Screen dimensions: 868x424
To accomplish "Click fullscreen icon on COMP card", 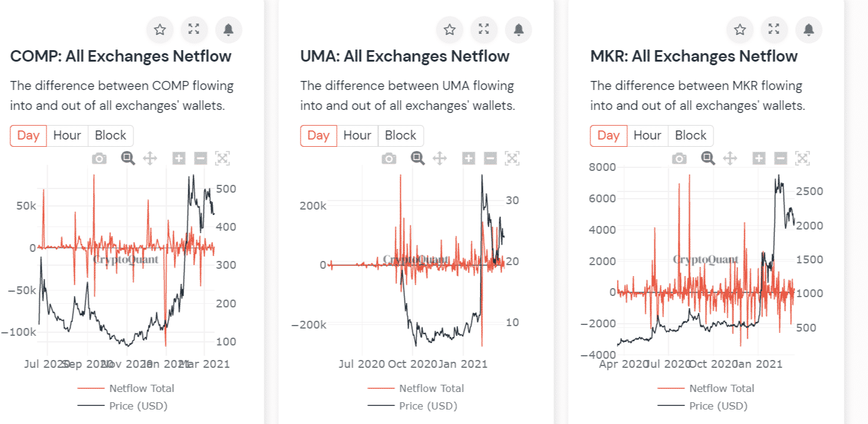I will 194,30.
